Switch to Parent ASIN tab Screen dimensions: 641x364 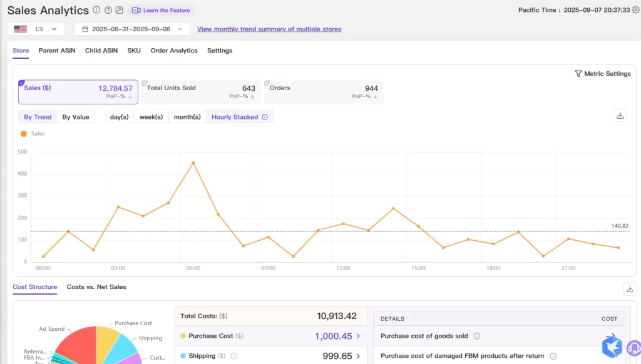(x=57, y=51)
